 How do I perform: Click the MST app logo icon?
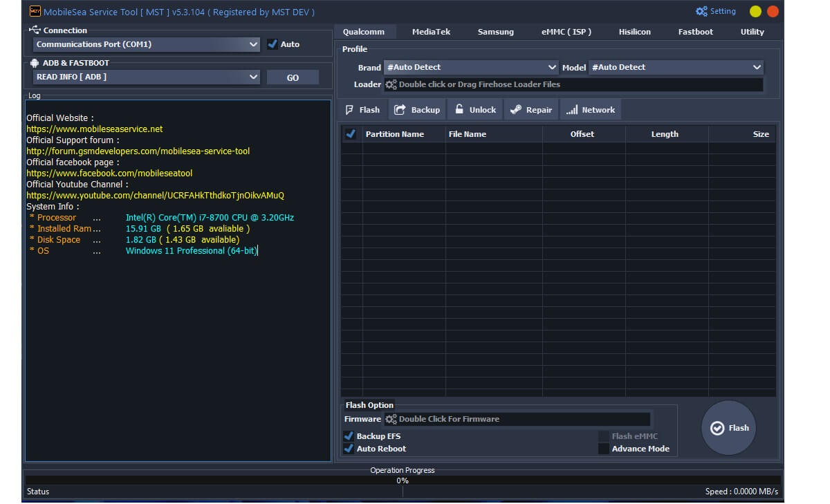(x=35, y=11)
